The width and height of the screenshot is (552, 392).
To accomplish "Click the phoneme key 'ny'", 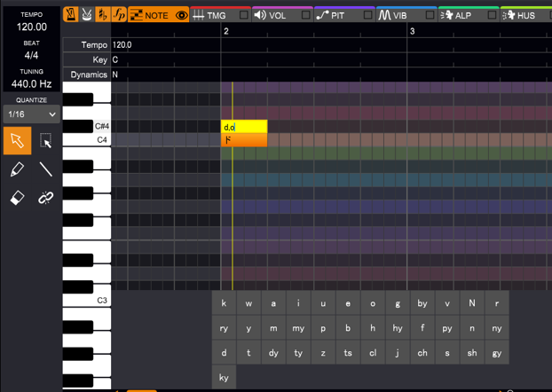I will (497, 328).
